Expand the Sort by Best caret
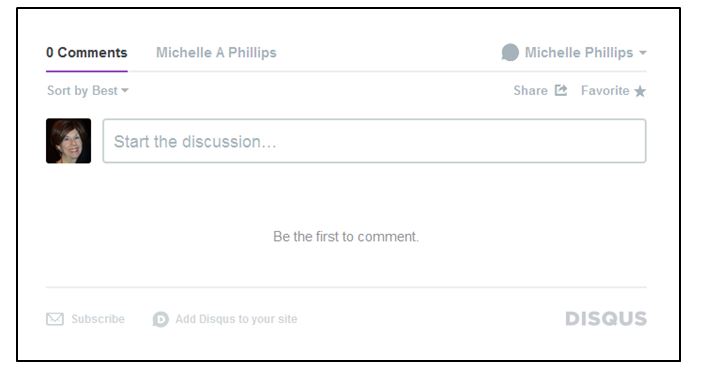 [125, 90]
